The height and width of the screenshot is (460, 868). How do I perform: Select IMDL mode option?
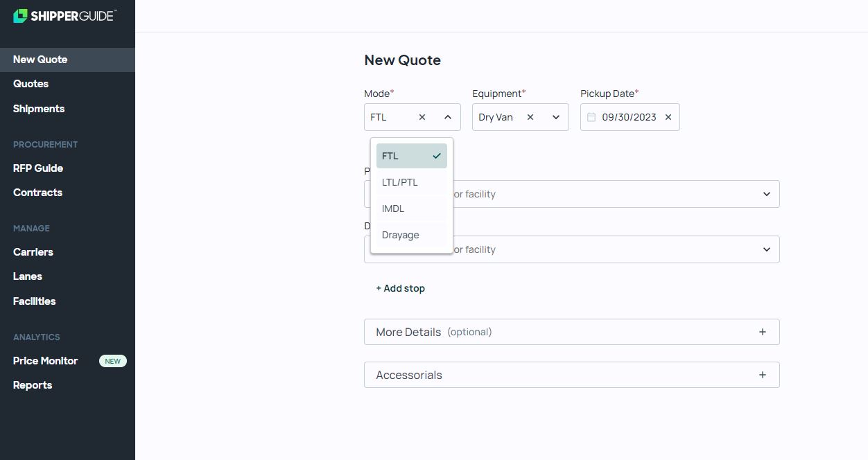click(x=393, y=209)
